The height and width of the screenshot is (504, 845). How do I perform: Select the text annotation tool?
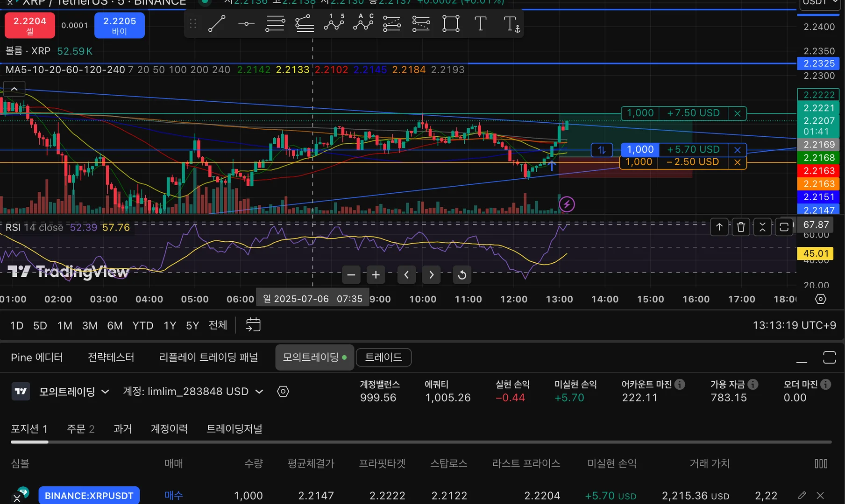click(x=480, y=23)
